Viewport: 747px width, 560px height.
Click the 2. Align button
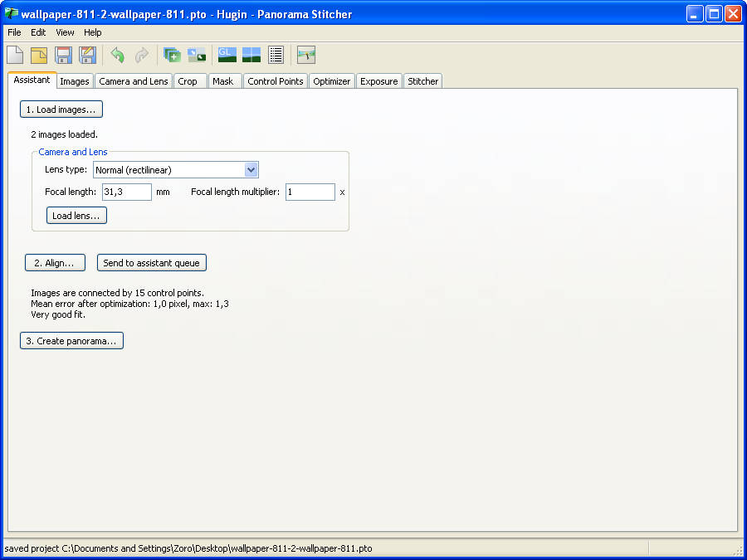tap(55, 263)
